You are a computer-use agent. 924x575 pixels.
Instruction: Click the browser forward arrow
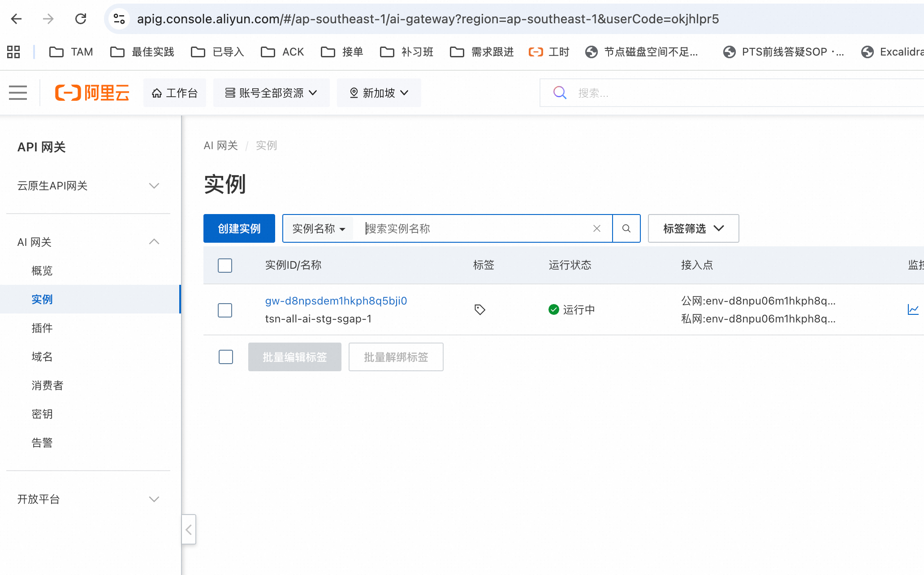coord(48,19)
